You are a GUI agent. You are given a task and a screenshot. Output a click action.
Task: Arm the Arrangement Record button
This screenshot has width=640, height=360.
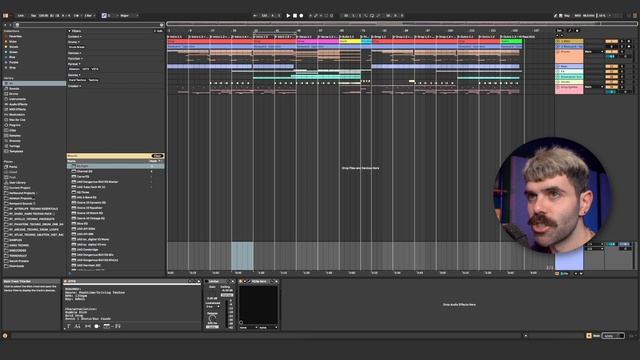(x=301, y=16)
